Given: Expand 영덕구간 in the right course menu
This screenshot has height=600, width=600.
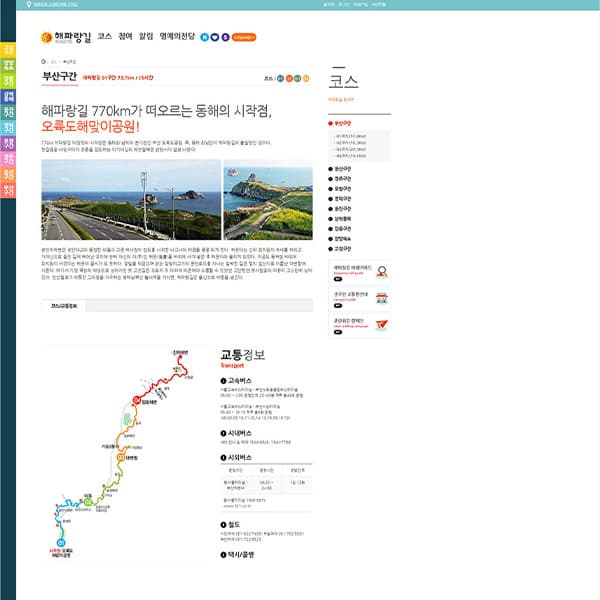Looking at the screenshot, I should click(340, 199).
